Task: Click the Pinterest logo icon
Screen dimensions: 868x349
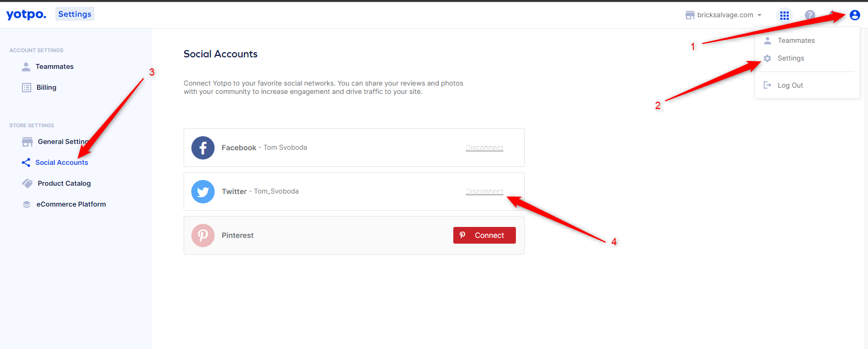Action: 203,235
